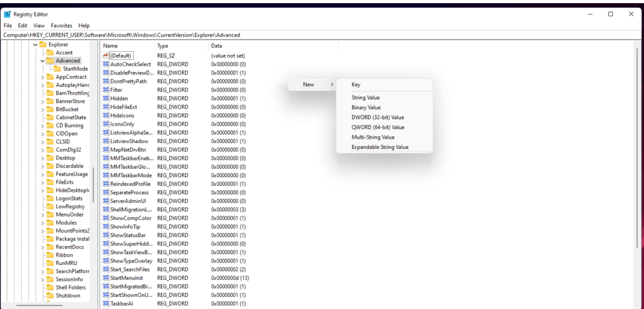Select the CLSID folder icon
The width and height of the screenshot is (644, 309).
tap(50, 141)
